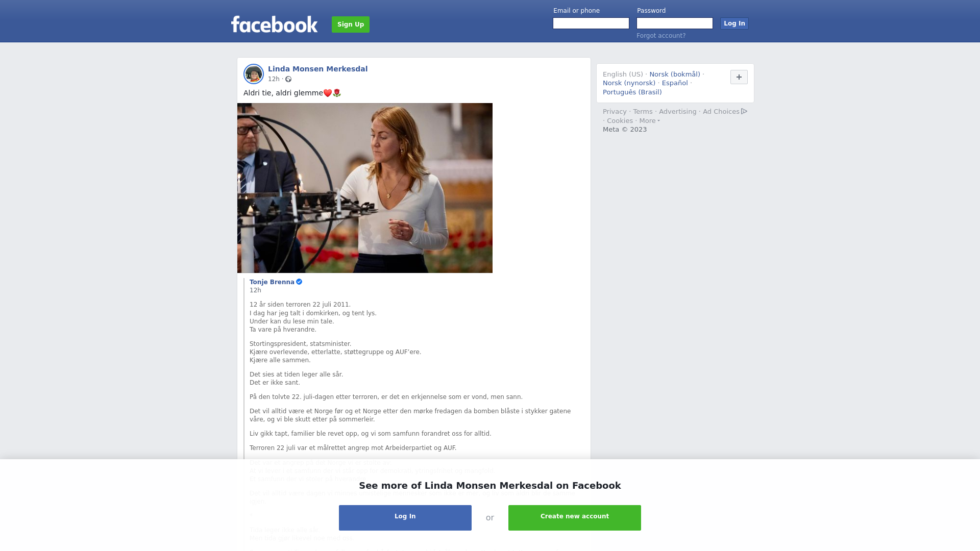Click the green Sign Up button
The height and width of the screenshot is (551, 980).
tap(351, 24)
